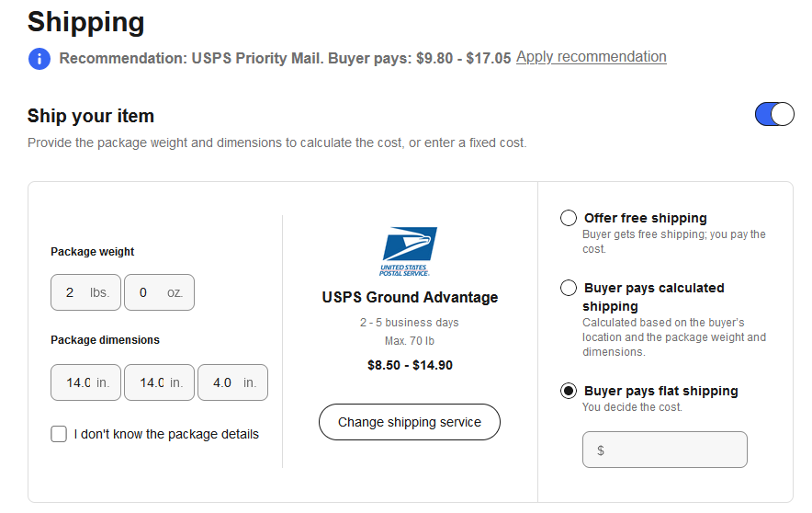812x513 pixels.
Task: Click Apply recommendation link
Action: [592, 56]
